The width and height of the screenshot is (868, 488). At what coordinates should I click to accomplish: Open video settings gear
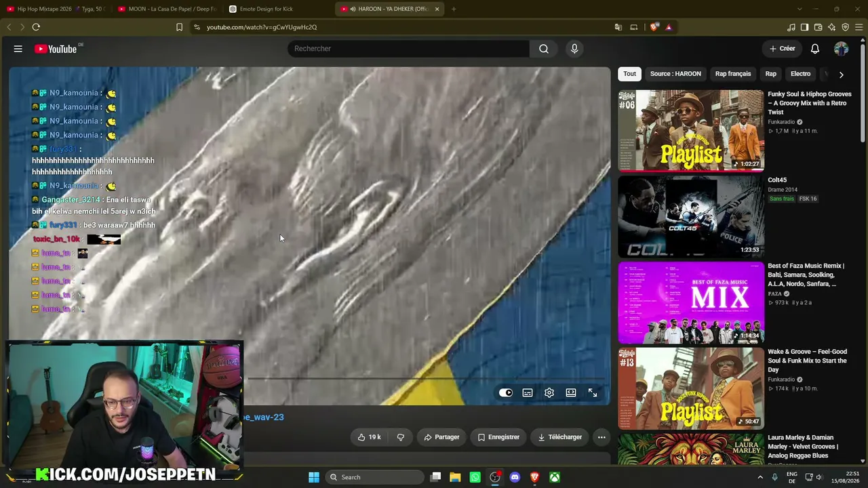click(x=549, y=393)
